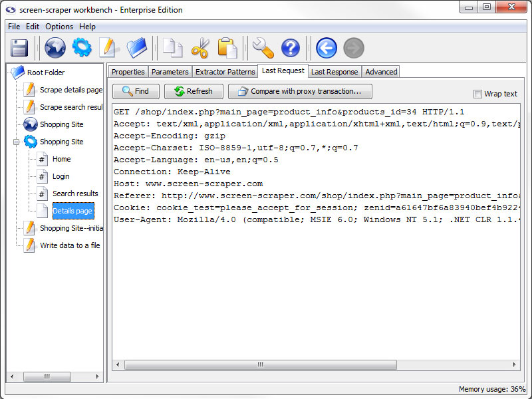The height and width of the screenshot is (399, 532).
Task: Click the Refresh button
Action: 194,91
